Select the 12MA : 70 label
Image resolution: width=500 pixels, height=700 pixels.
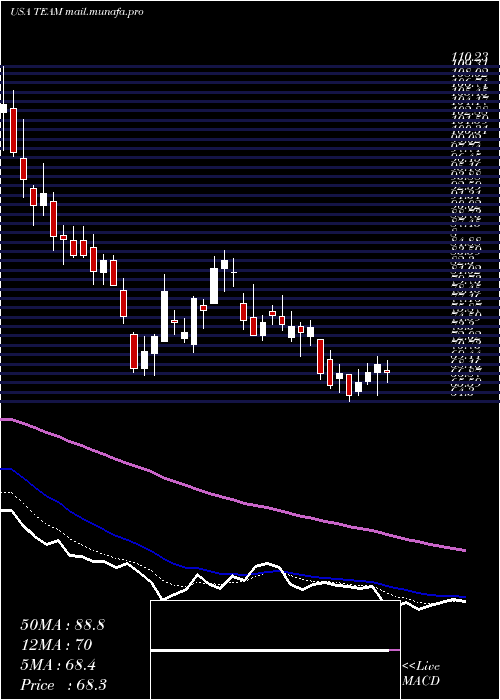click(x=56, y=645)
